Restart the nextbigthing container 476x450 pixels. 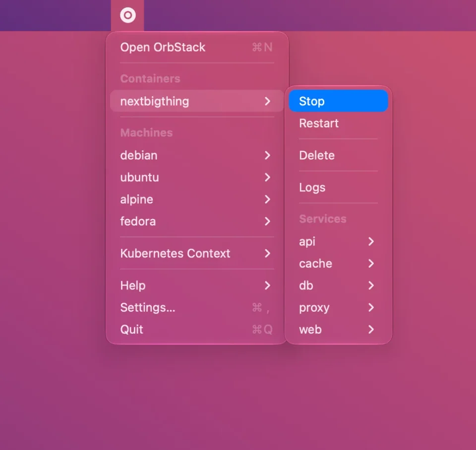[x=338, y=123]
